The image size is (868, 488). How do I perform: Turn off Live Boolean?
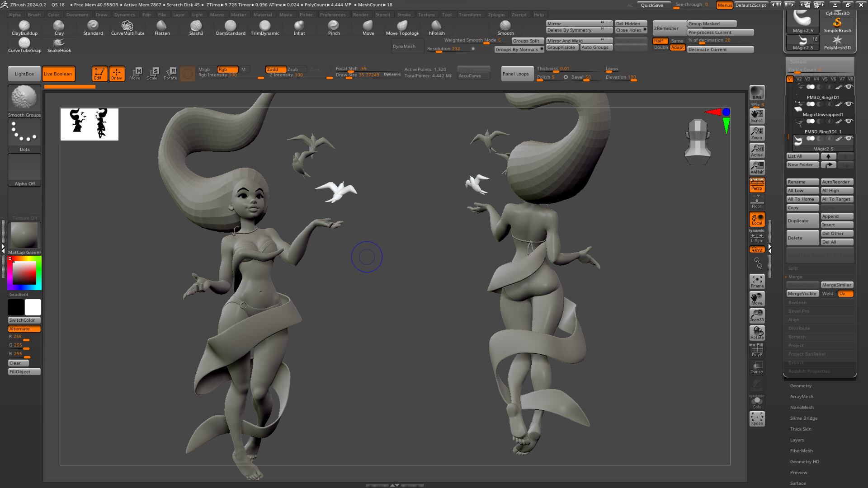coord(58,74)
